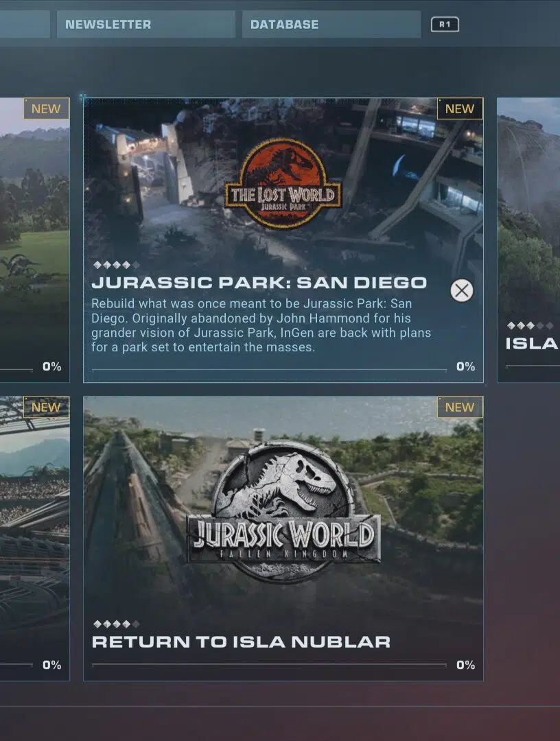Click the ISLA card difficulty diamonds

pyautogui.click(x=530, y=326)
